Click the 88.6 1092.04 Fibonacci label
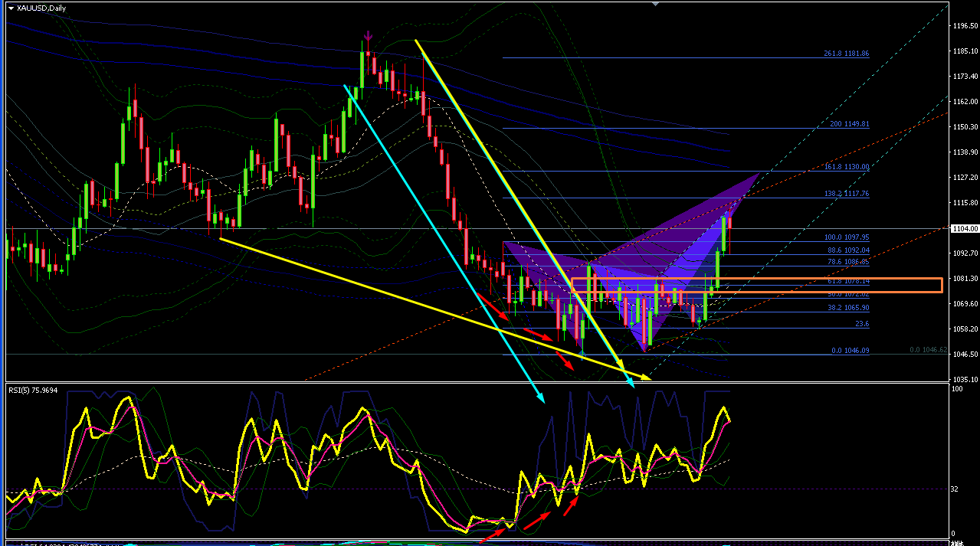980x546 pixels. (847, 250)
